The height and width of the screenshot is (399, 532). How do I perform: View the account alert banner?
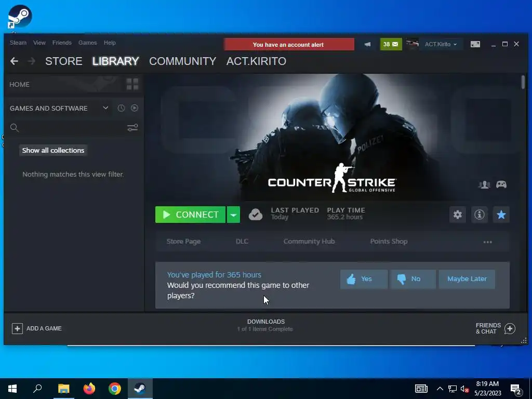(x=289, y=45)
